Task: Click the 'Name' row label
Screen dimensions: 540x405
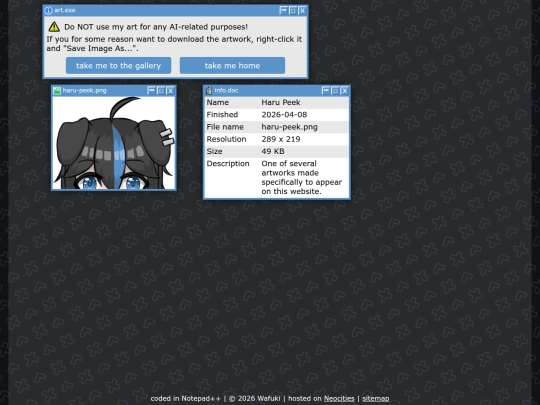Action: [x=218, y=102]
